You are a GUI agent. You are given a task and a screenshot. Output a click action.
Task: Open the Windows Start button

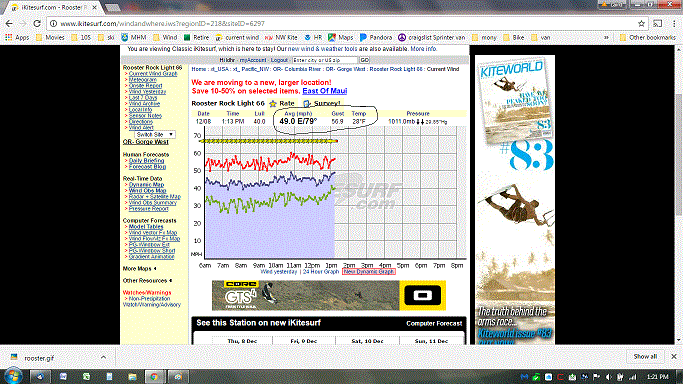(13, 376)
